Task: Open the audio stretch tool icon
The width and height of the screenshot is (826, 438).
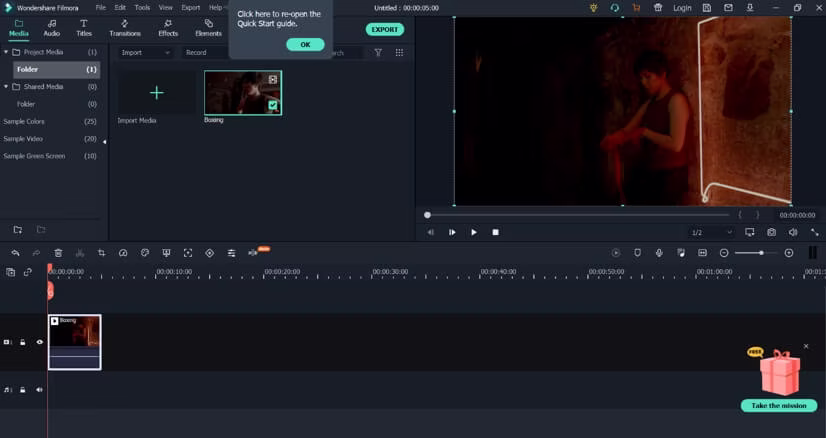Action: tap(253, 253)
